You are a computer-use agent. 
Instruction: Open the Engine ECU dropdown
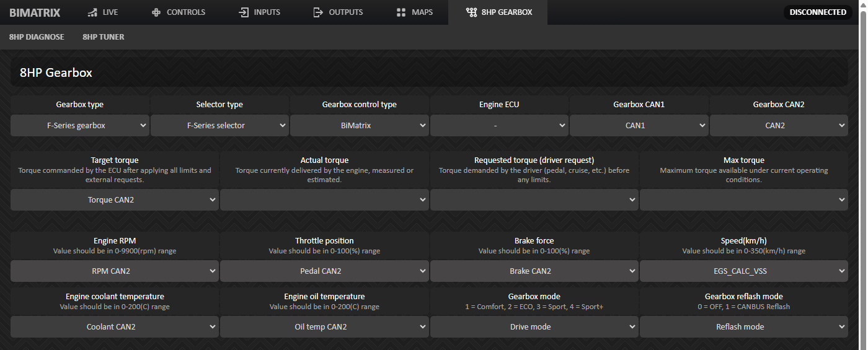pyautogui.click(x=499, y=126)
